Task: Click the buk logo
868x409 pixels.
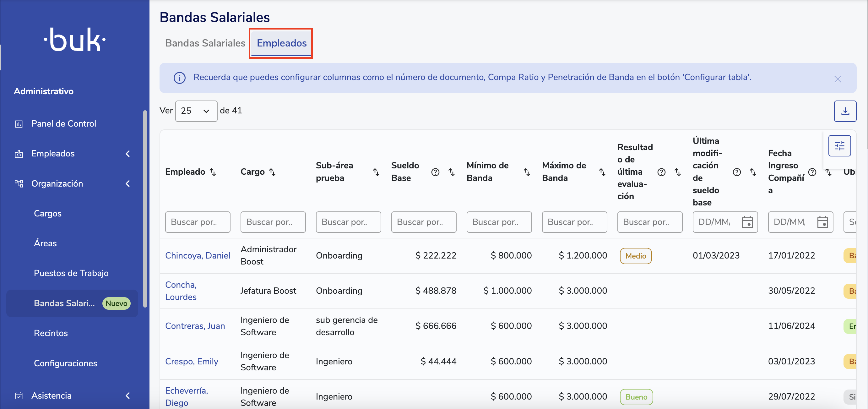Action: pyautogui.click(x=74, y=40)
